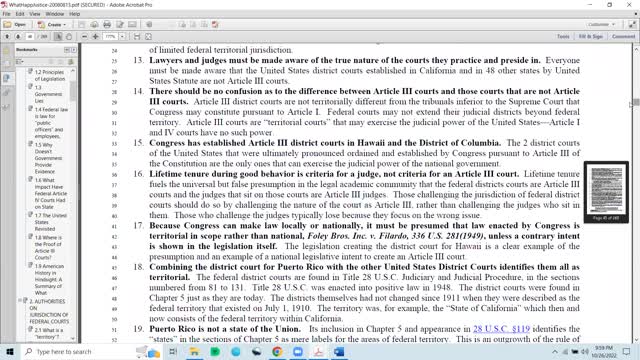Screen dimensions: 640x360
Task: Activate the Select text arrow tool
Action: coord(58,37)
